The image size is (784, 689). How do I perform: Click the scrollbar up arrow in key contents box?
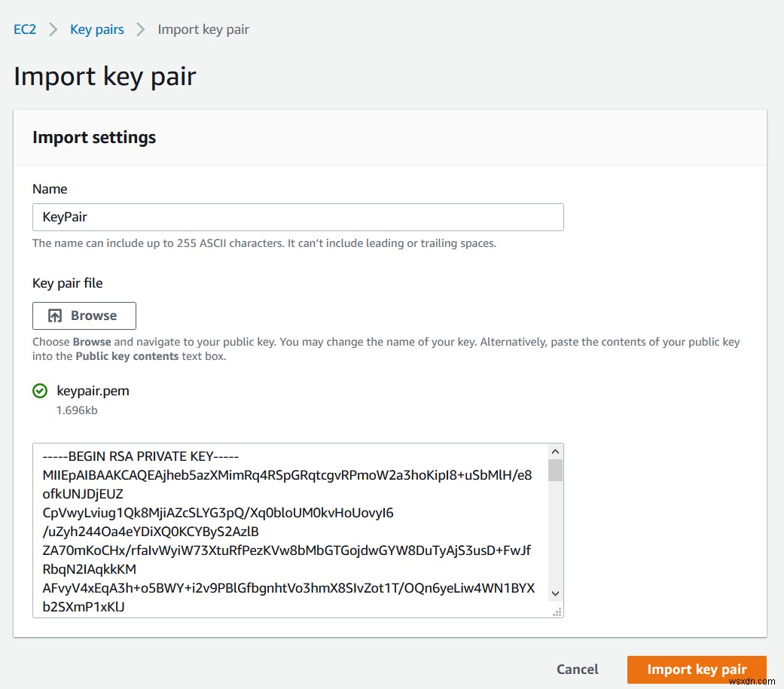click(x=555, y=450)
